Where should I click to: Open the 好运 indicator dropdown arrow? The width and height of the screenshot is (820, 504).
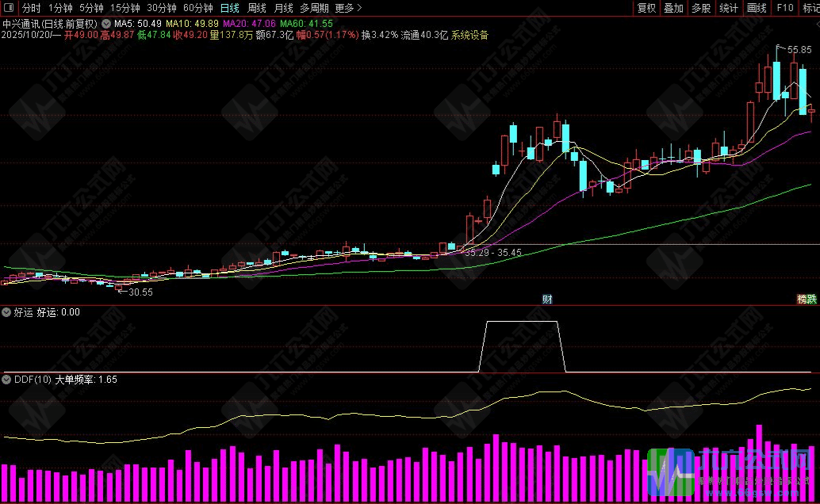[7, 312]
